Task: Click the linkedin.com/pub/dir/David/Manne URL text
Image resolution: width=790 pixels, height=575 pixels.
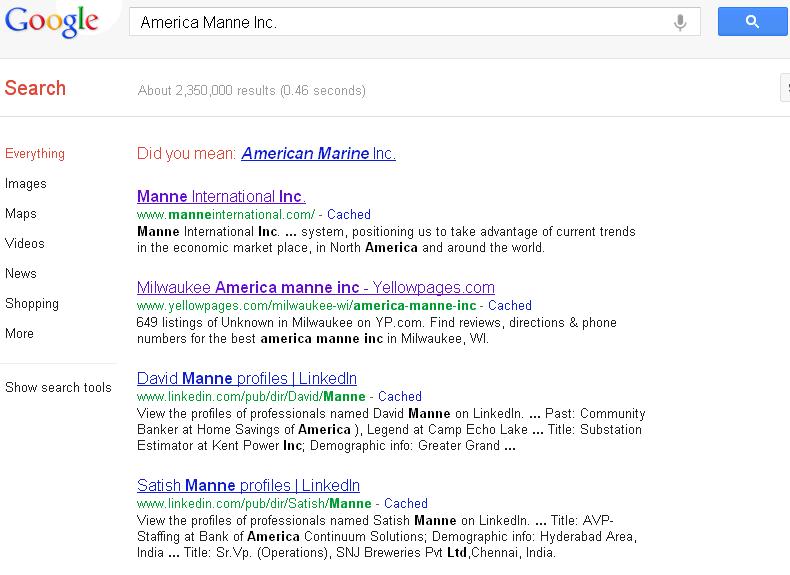Action: click(251, 397)
